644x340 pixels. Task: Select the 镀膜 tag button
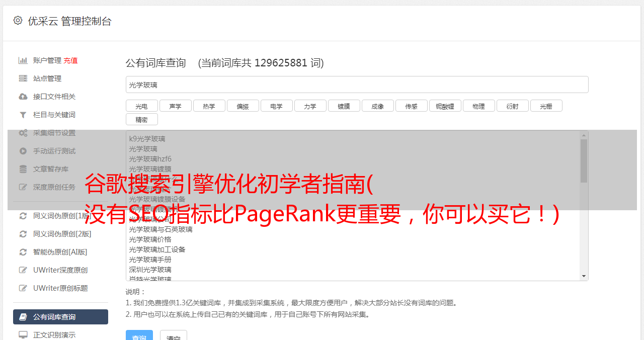(344, 106)
